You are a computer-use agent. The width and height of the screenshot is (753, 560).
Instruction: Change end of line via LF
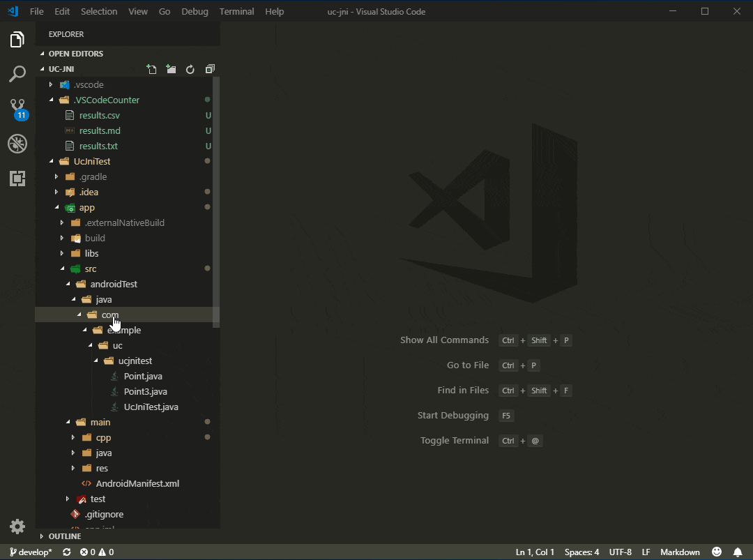(x=646, y=552)
